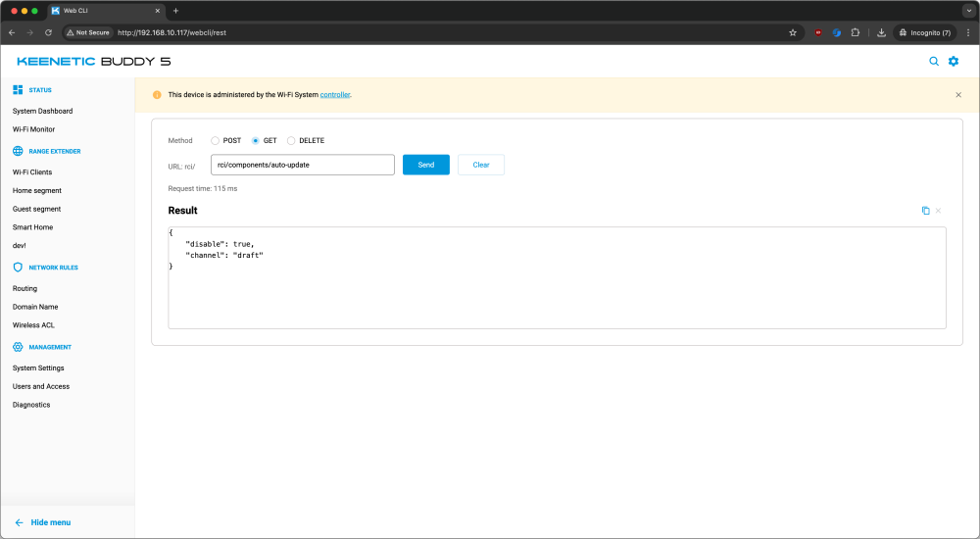This screenshot has width=980, height=539.
Task: Go to Wi-Fi Clients in sidebar
Action: [32, 172]
